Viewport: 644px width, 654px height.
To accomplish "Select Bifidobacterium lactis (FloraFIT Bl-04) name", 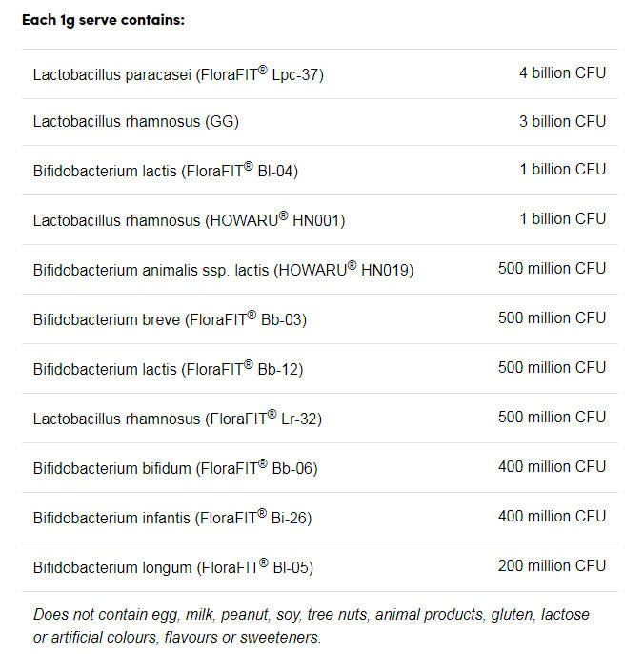I will (x=166, y=172).
